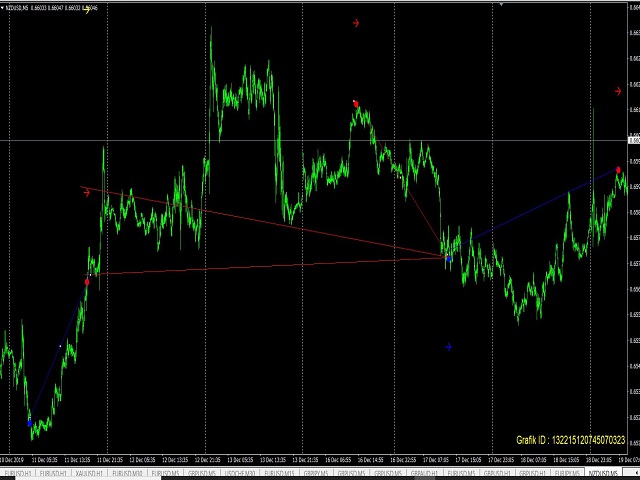The width and height of the screenshot is (640, 480).
Task: Click the '11 Dec 21:35' time label
Action: tap(110, 460)
